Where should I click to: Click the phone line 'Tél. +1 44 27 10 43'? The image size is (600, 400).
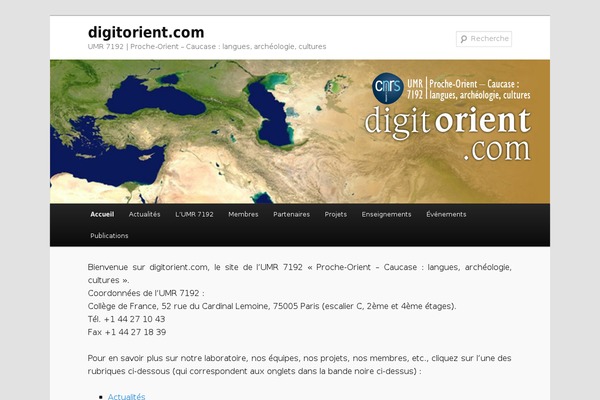(x=126, y=319)
